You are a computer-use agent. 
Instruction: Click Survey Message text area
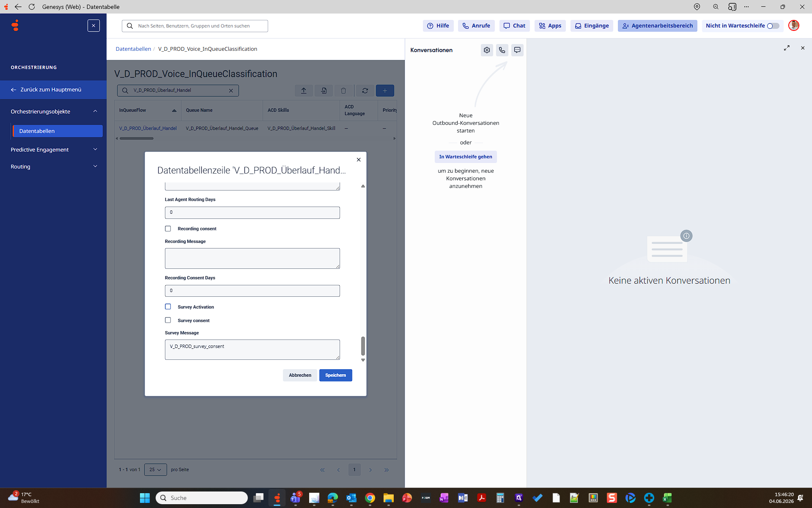point(252,350)
